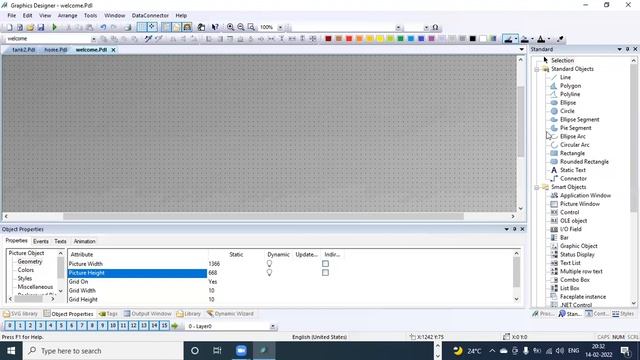
Task: Open the font color dropdown arrow
Action: pos(549,39)
